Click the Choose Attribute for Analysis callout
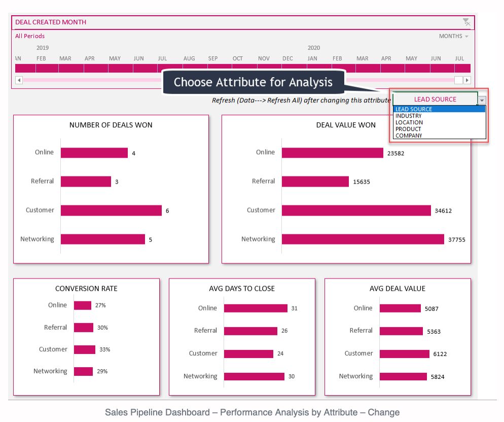Screen dimensions: 504x422 pos(254,82)
